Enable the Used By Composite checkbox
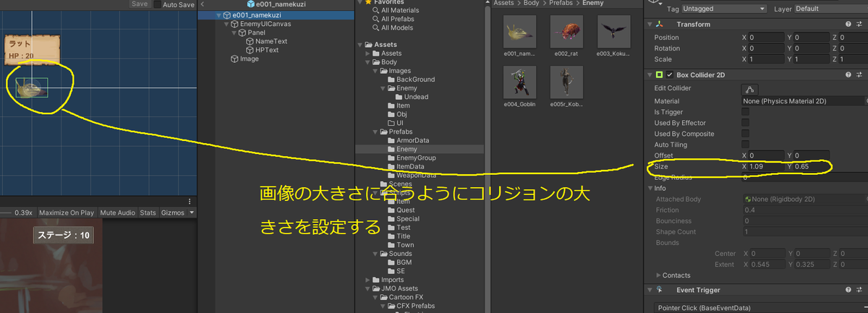Image resolution: width=868 pixels, height=313 pixels. [x=745, y=134]
